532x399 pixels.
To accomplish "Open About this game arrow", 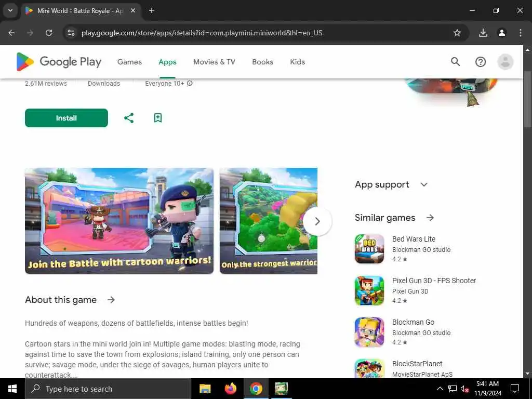I will [111, 300].
